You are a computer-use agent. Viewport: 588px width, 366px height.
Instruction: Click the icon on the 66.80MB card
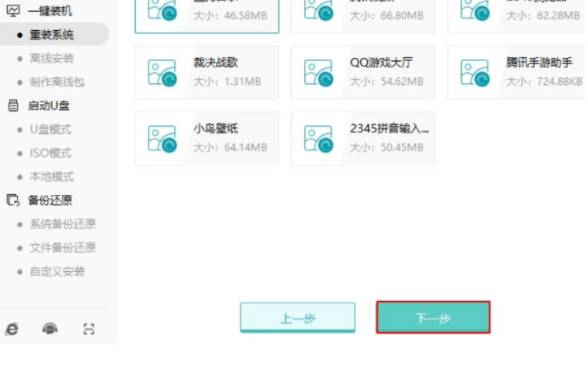(318, 10)
